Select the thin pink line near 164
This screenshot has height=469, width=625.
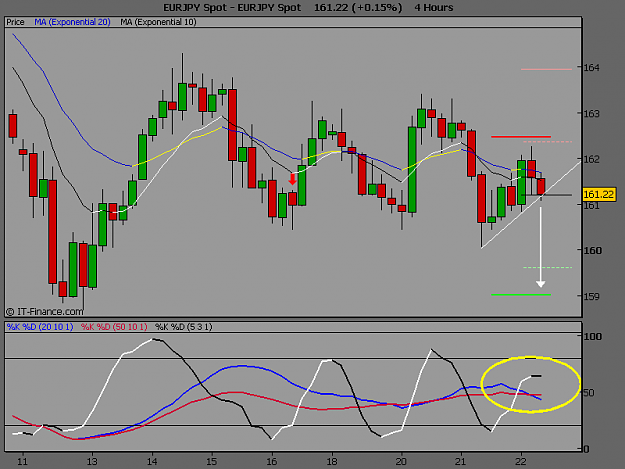tap(546, 69)
